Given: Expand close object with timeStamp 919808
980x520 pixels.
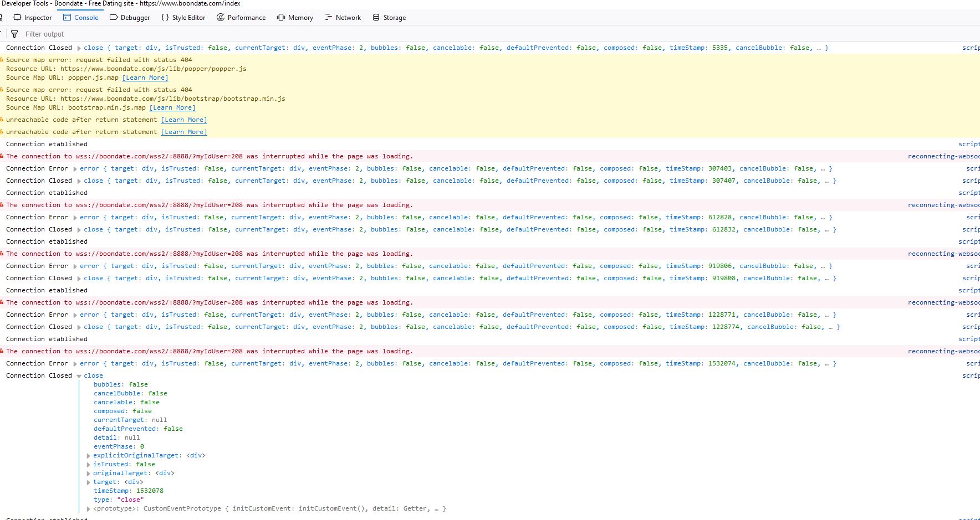Looking at the screenshot, I should point(79,279).
